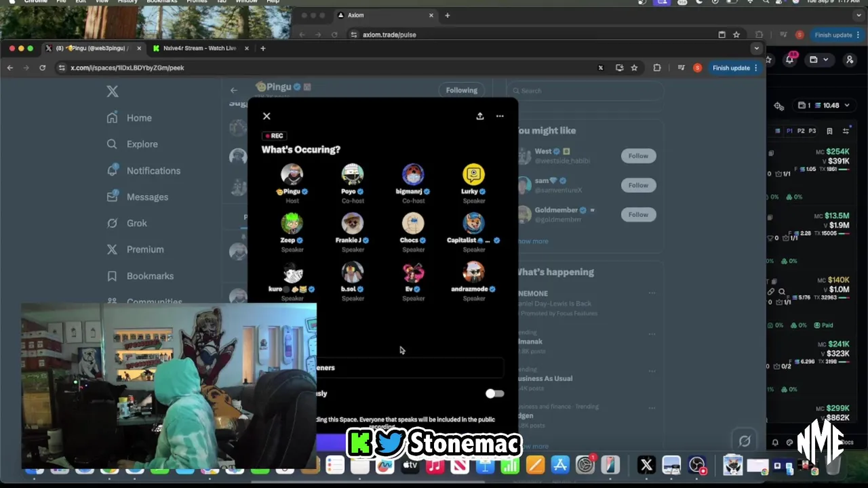This screenshot has width=868, height=488.
Task: Click the Following button on Pingu's profile
Action: point(461,90)
